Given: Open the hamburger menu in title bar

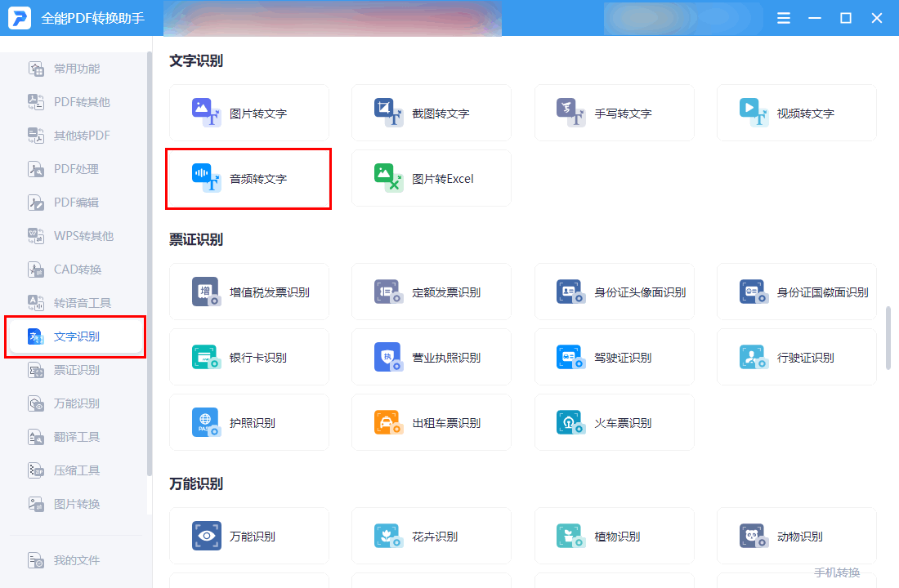Looking at the screenshot, I should pyautogui.click(x=784, y=18).
